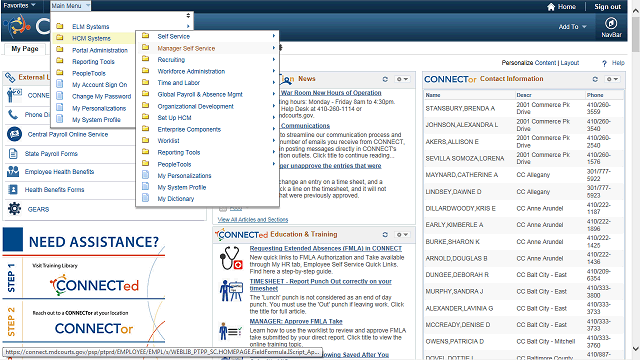This screenshot has width=640, height=360.
Task: Select Enterprise Components menu item
Action: [189, 129]
